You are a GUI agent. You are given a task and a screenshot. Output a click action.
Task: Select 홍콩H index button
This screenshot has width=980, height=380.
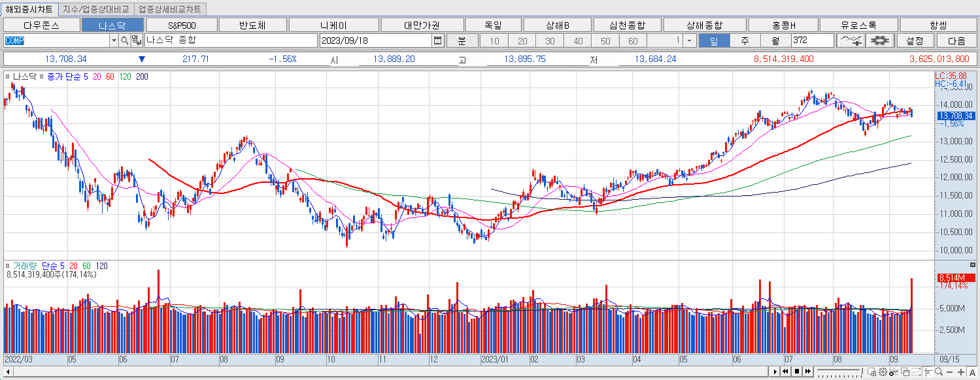pyautogui.click(x=783, y=25)
